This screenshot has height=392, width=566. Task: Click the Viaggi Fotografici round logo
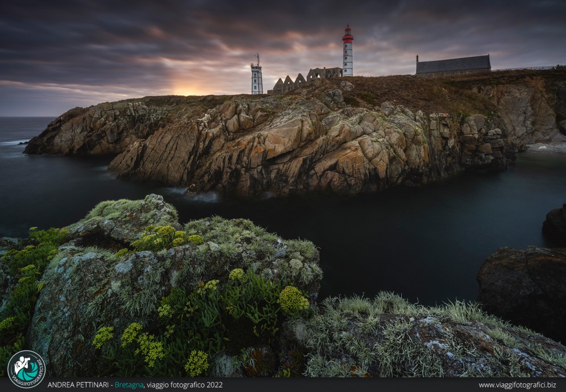[x=26, y=369]
